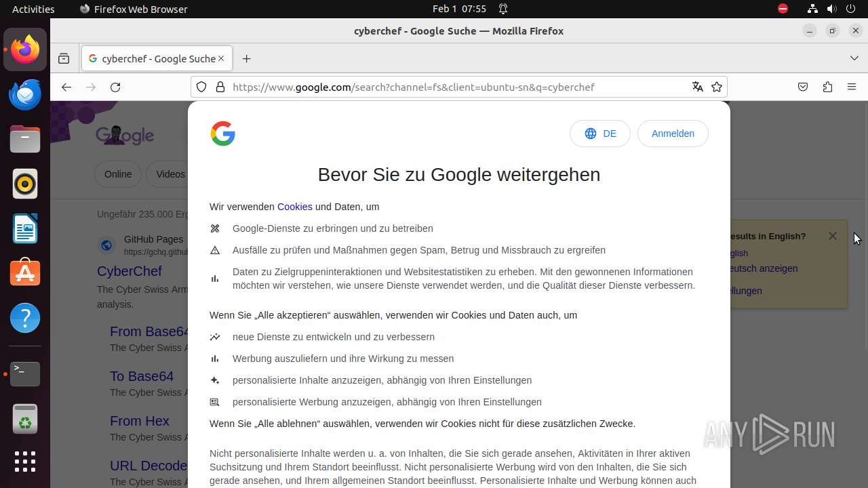The width and height of the screenshot is (868, 488).
Task: Show Applications grid in dock
Action: click(25, 462)
